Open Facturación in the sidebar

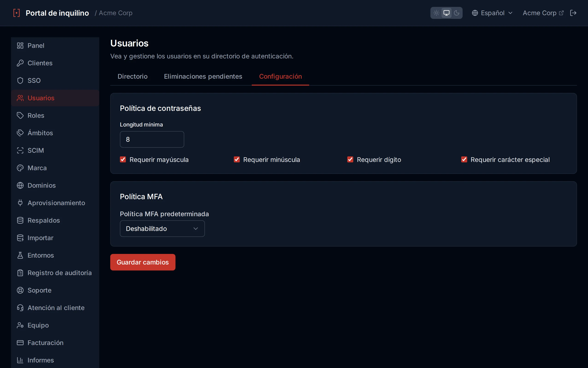(55, 343)
